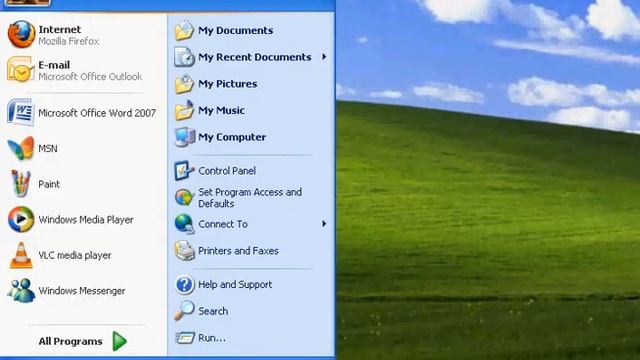Click the MSN butterfly icon
Screen dimensions: 640x360
click(21, 148)
